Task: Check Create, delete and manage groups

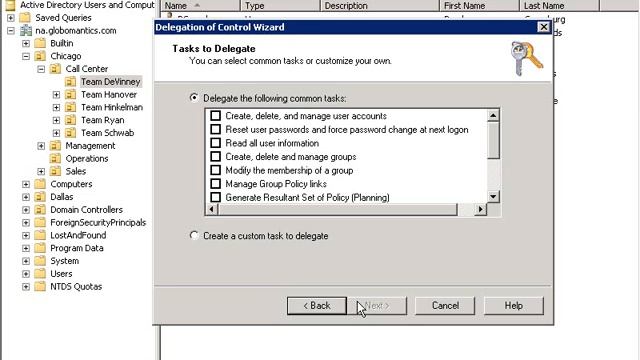Action: pos(216,157)
